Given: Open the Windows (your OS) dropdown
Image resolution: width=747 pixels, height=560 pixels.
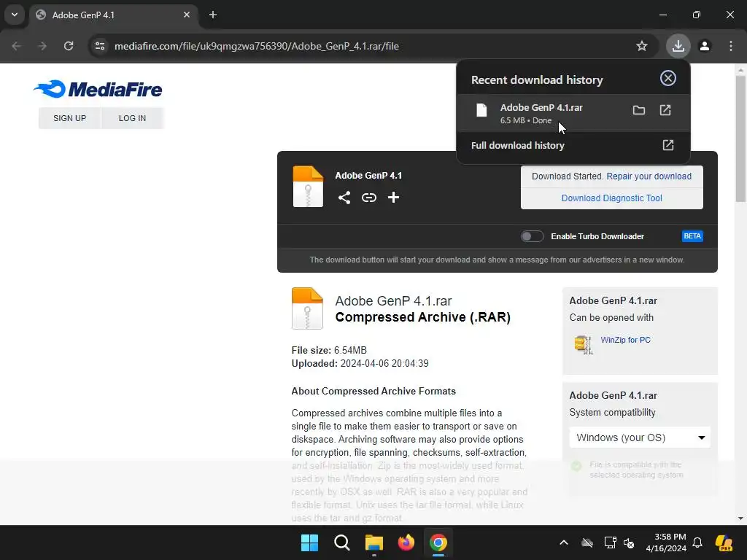Looking at the screenshot, I should (640, 437).
